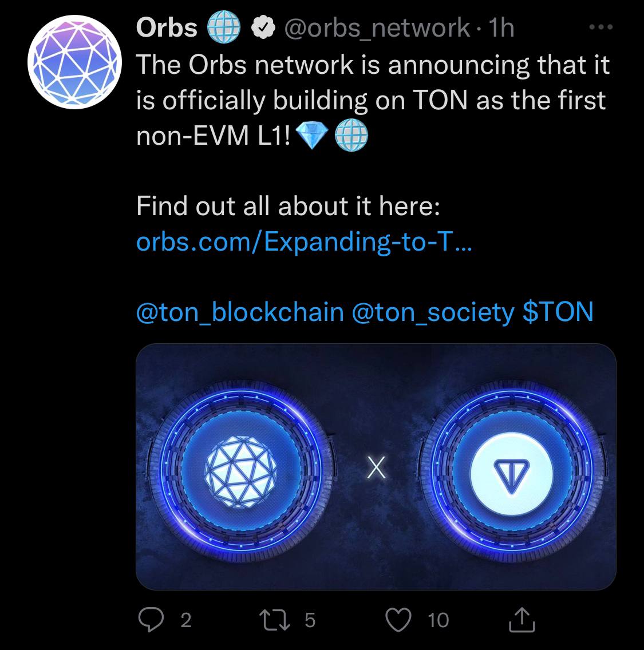Viewport: 644px width, 650px height.
Task: Click the 1h timestamp
Action: 501,28
